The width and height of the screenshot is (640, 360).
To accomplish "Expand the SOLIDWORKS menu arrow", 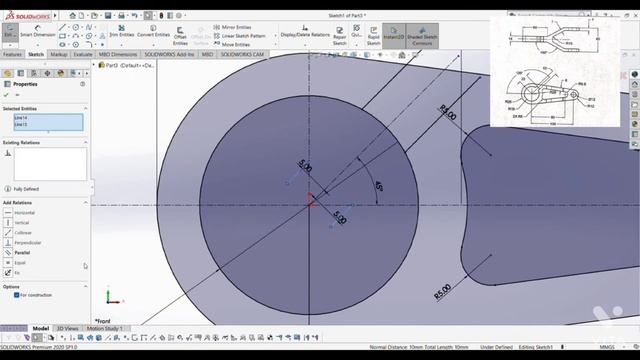I will point(55,16).
